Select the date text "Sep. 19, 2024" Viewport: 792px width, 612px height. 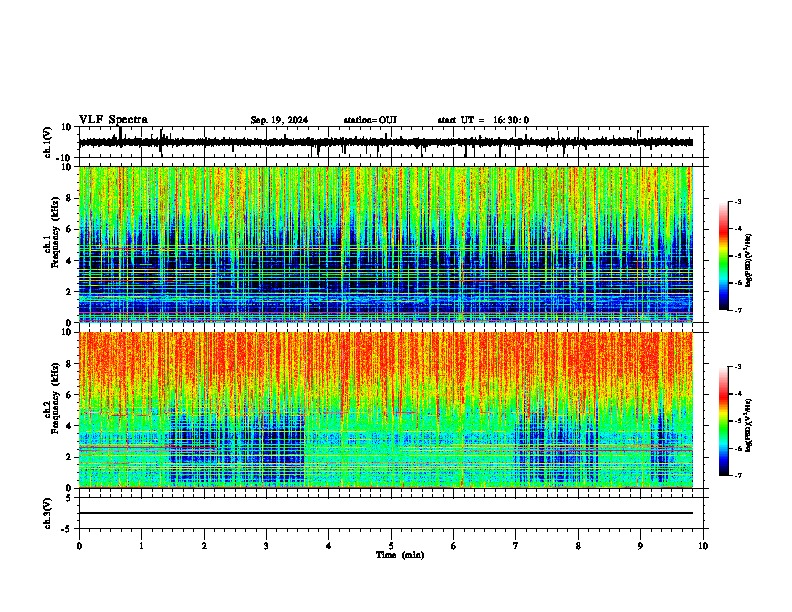click(279, 120)
